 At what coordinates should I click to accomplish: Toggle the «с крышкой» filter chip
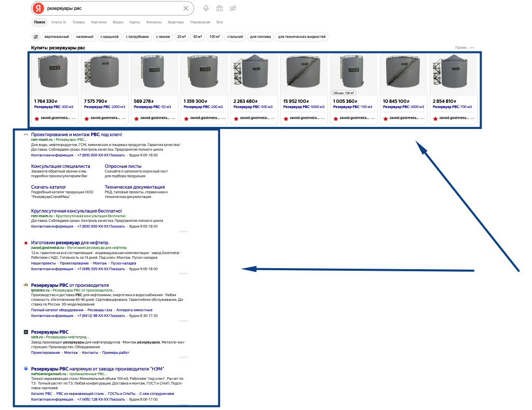pyautogui.click(x=110, y=37)
